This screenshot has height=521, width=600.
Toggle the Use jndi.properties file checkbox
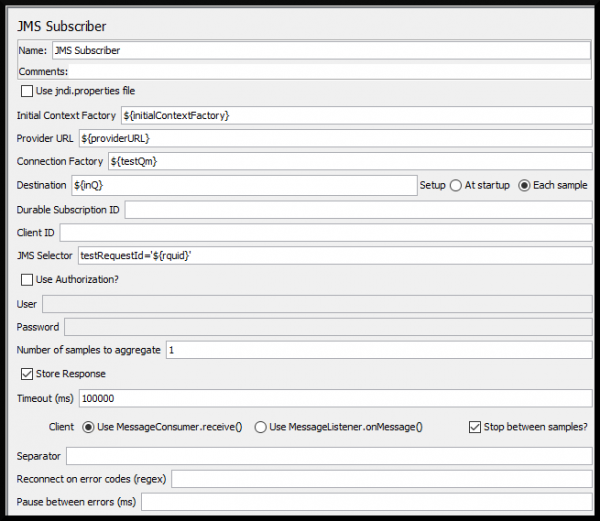[x=27, y=91]
